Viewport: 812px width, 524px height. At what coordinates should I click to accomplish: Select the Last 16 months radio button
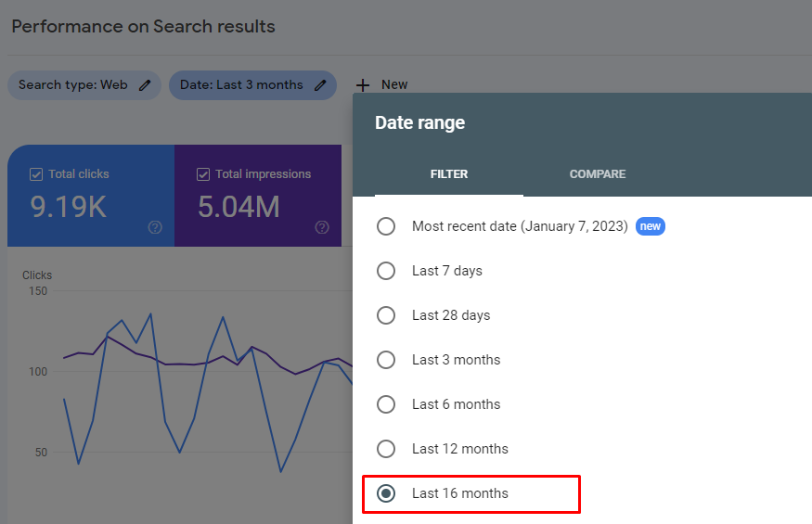click(386, 493)
